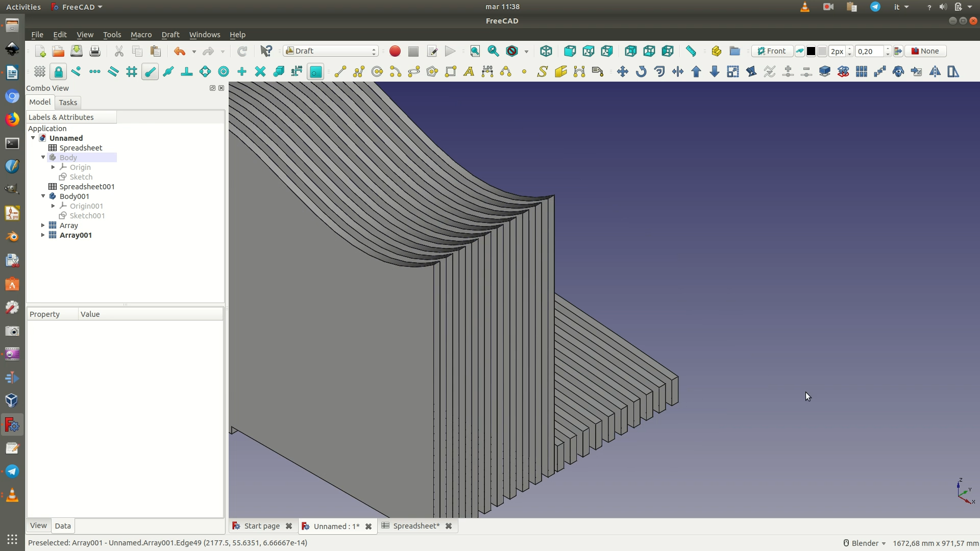
Task: Start macro recording with red button
Action: tap(395, 51)
